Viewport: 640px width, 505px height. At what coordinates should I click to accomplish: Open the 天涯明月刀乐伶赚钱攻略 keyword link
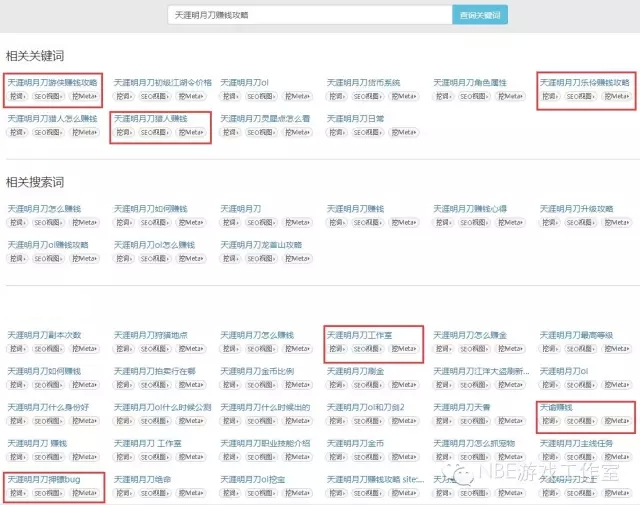(585, 82)
